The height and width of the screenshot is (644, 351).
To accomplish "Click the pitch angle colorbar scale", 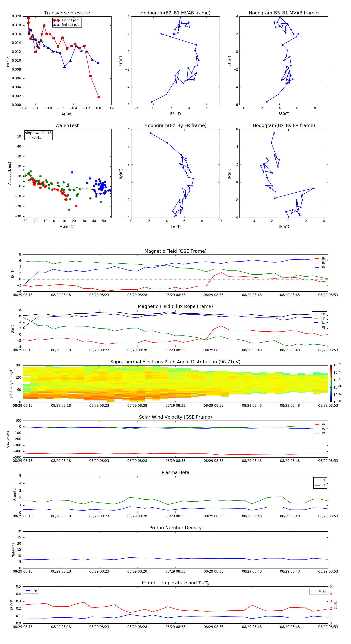I will pos(331,384).
